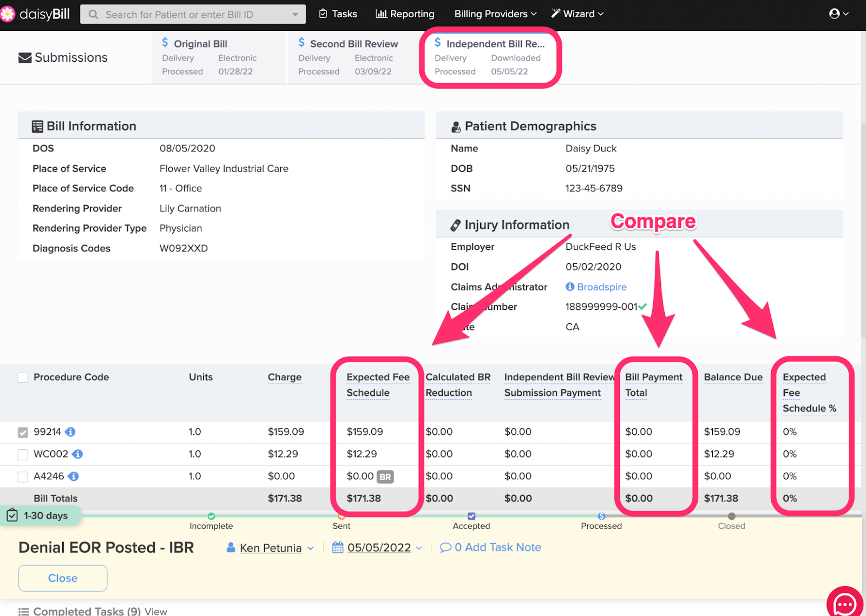This screenshot has width=866, height=616.
Task: Open the Ken Petunia assignee dropdown
Action: pyautogui.click(x=311, y=548)
